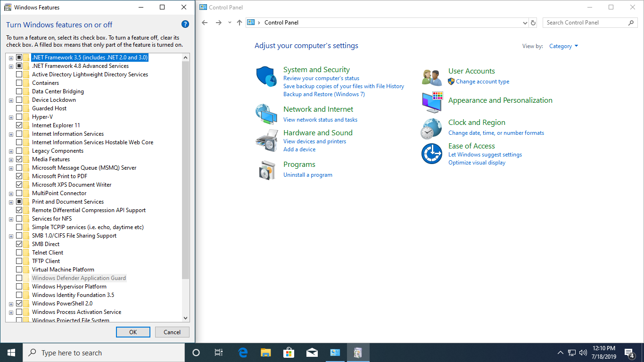Show hidden tray icons chevron

coord(561,353)
